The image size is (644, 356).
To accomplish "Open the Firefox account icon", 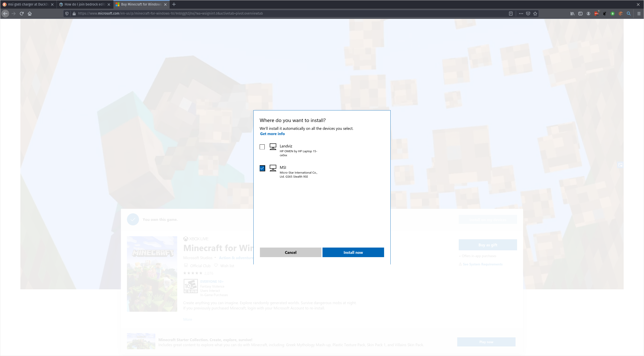I will click(x=588, y=14).
